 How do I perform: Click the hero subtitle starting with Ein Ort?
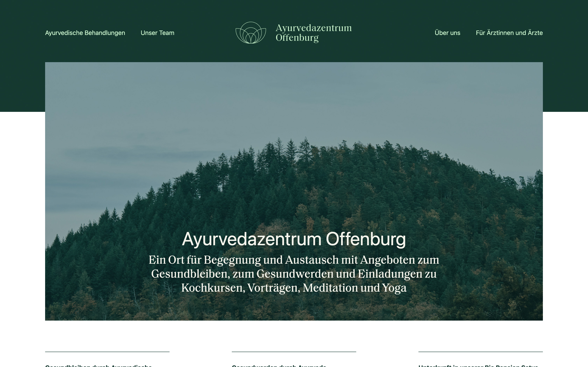point(294,274)
